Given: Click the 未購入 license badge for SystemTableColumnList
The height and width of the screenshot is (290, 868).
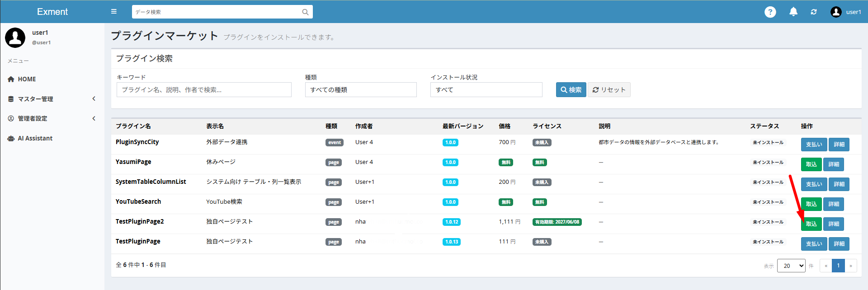Looking at the screenshot, I should (x=542, y=182).
